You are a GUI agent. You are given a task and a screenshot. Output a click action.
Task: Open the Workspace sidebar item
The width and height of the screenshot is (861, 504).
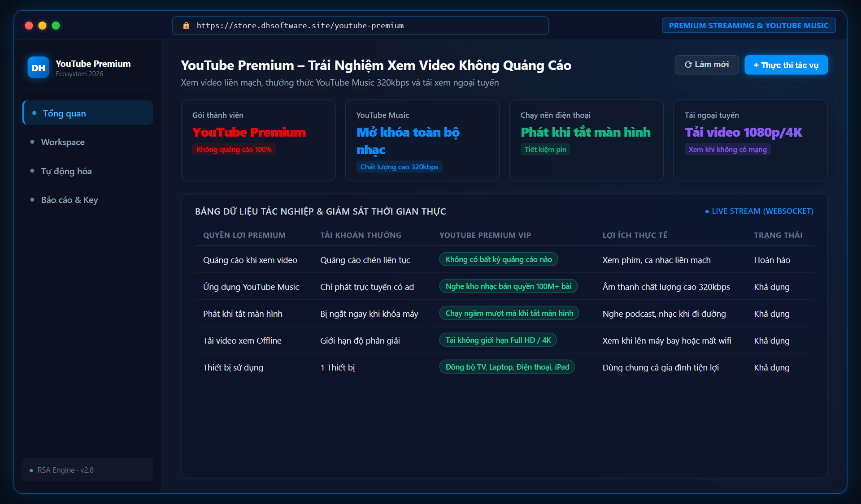[x=88, y=142]
